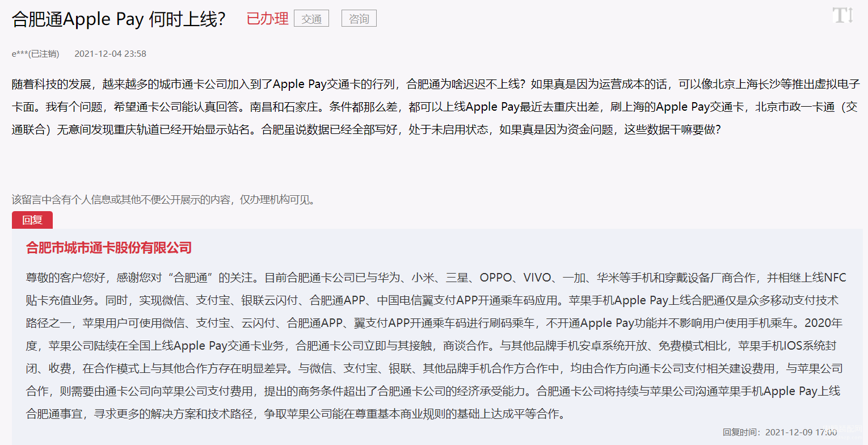Select the 交通 category tag

[x=311, y=19]
